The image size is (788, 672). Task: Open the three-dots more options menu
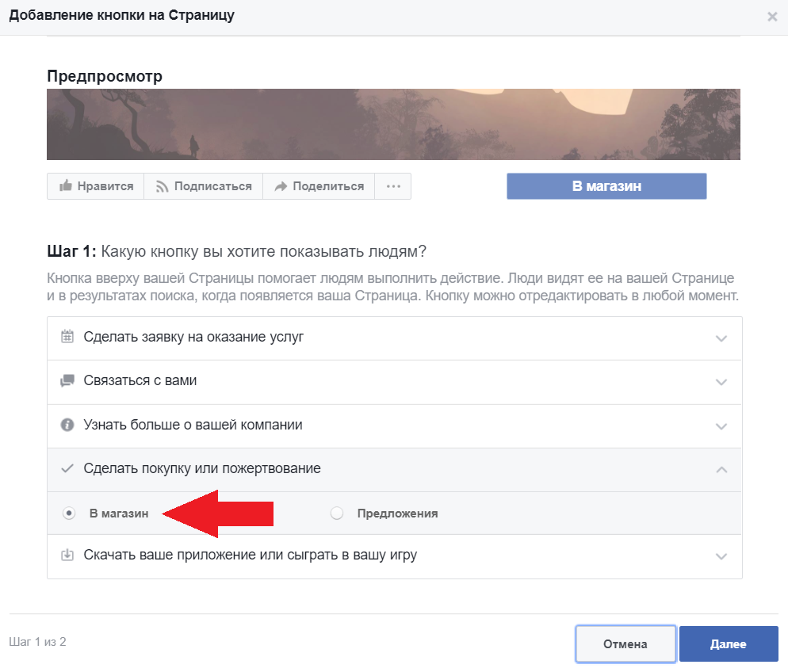[x=393, y=187]
